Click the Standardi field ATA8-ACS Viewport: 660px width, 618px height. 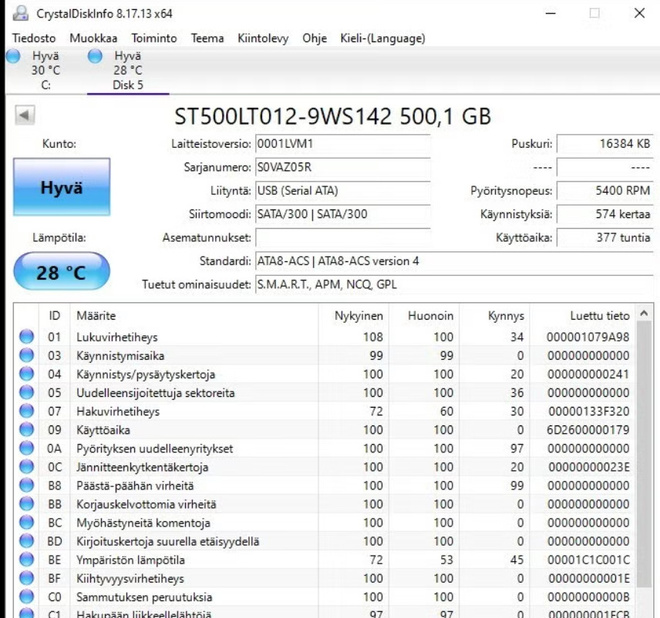click(455, 261)
